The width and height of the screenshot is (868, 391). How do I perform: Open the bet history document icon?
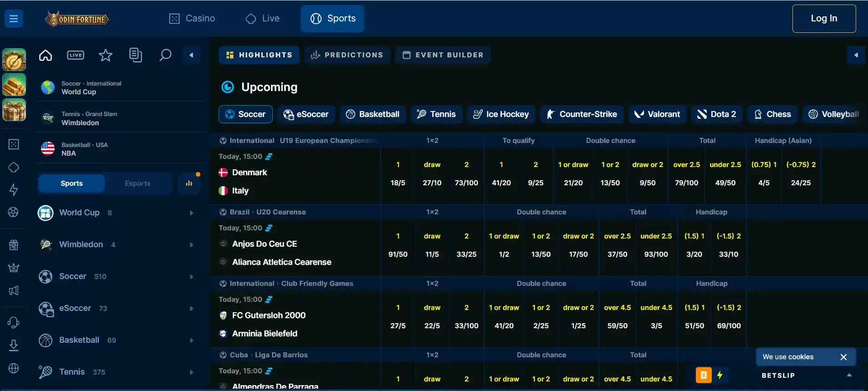(x=135, y=55)
